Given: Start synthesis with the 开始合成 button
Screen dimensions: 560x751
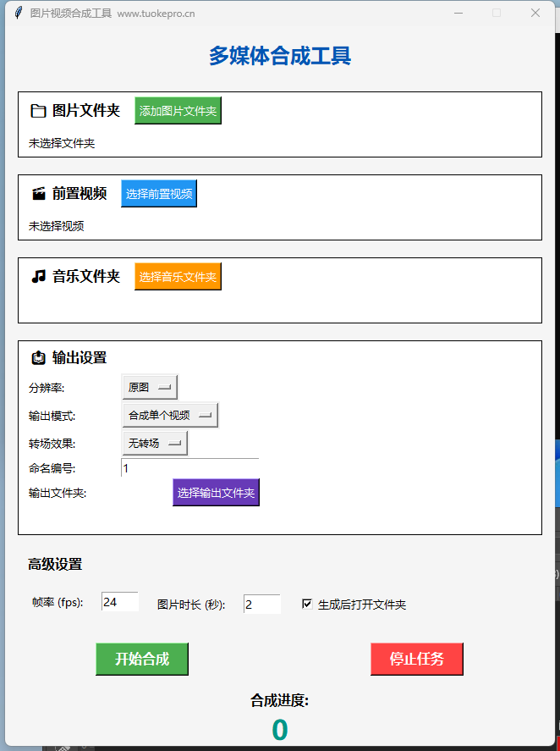Looking at the screenshot, I should pos(141,659).
